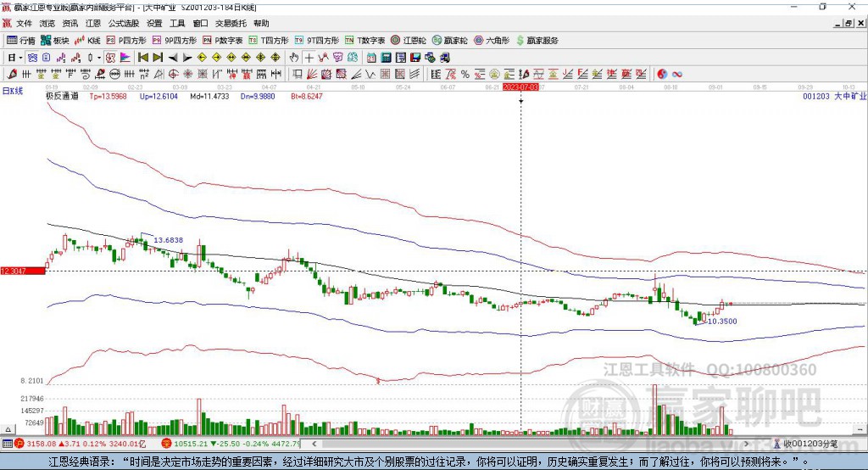Click the black left arrow icon
This screenshot has width=868, height=470.
click(173, 58)
